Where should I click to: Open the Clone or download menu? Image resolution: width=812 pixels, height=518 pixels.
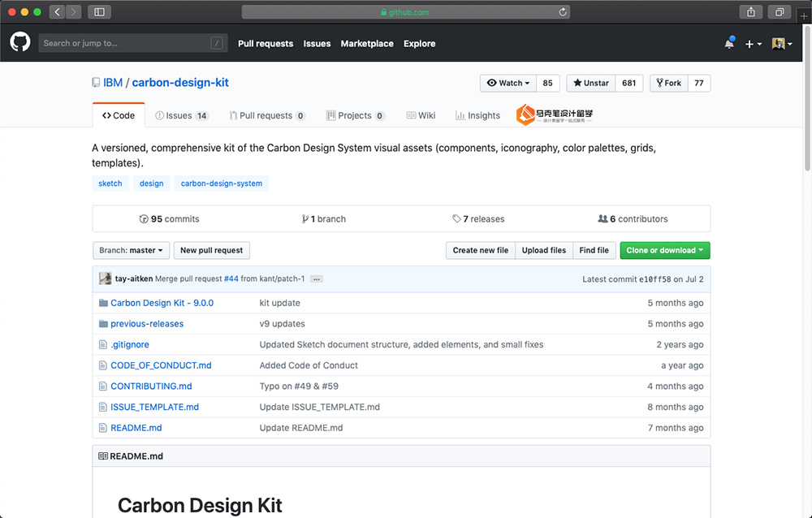tap(664, 250)
